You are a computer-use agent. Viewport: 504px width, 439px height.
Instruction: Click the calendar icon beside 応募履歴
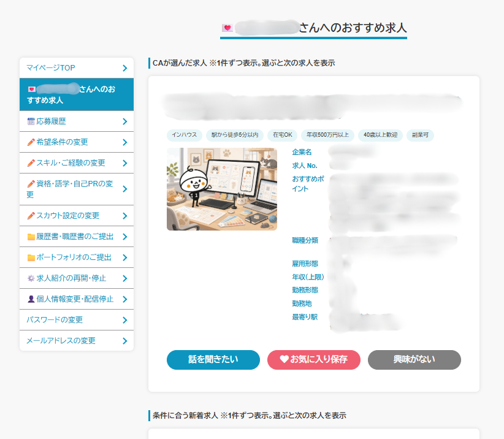pos(31,121)
